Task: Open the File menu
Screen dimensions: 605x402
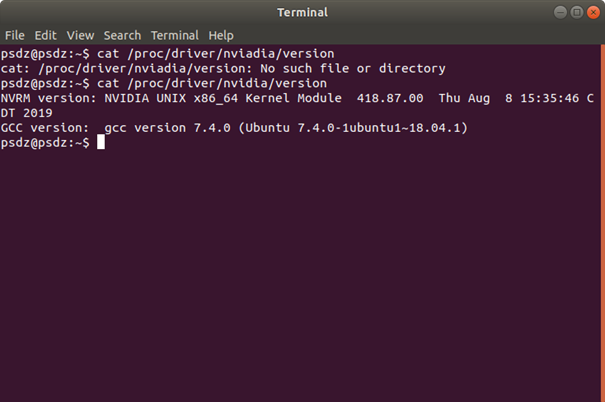Action: [x=15, y=35]
